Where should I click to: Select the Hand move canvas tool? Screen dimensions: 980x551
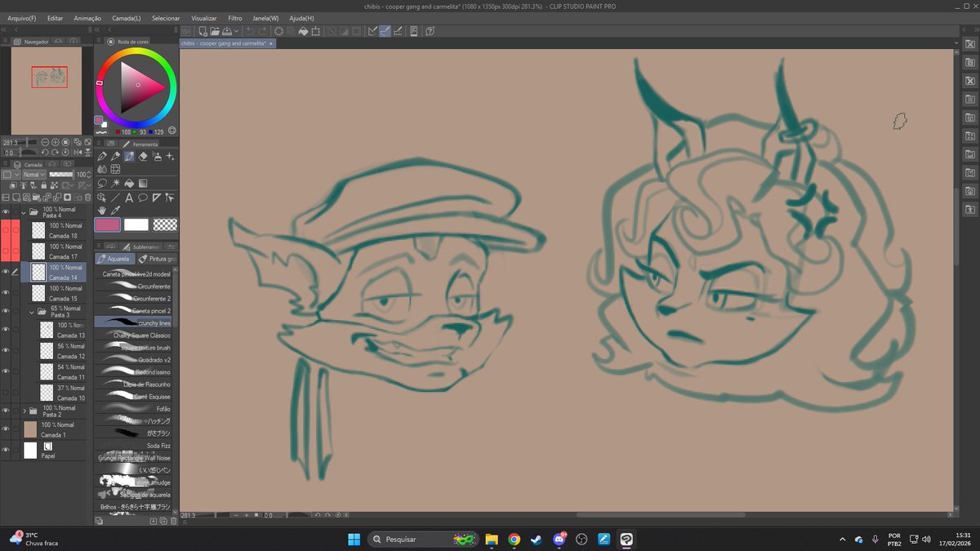102,210
